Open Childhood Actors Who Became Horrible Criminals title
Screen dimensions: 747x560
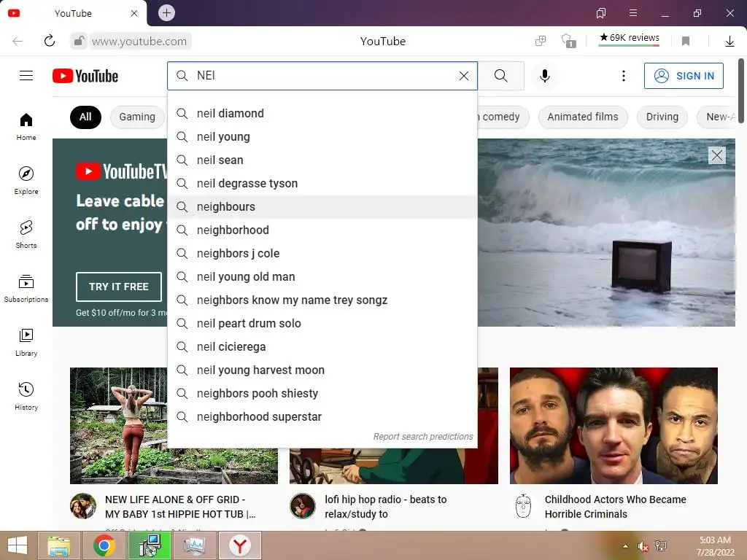(615, 507)
